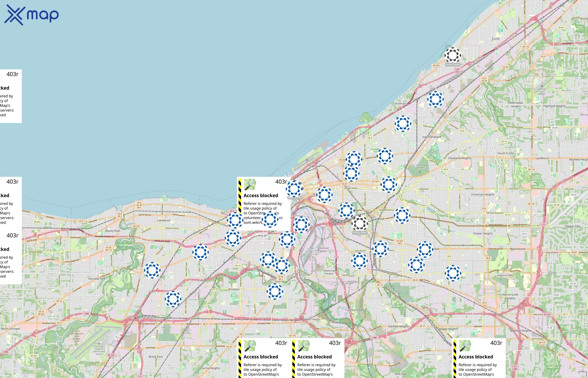Select blue marker above the US 20 shield
Screen dimensions: 588x378
click(351, 173)
